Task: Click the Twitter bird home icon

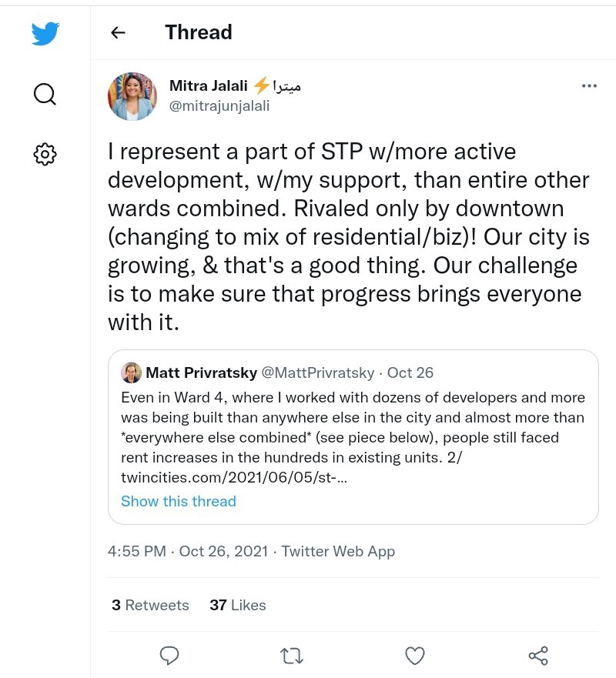Action: 45,35
